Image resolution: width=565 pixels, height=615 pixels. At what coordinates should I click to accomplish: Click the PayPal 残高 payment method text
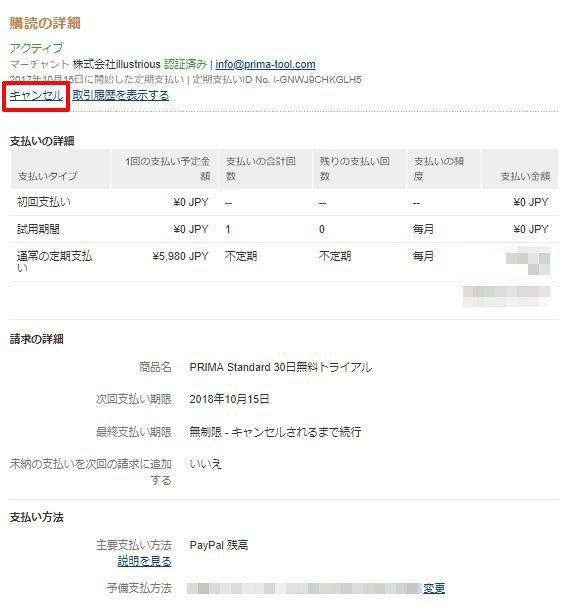tap(219, 545)
